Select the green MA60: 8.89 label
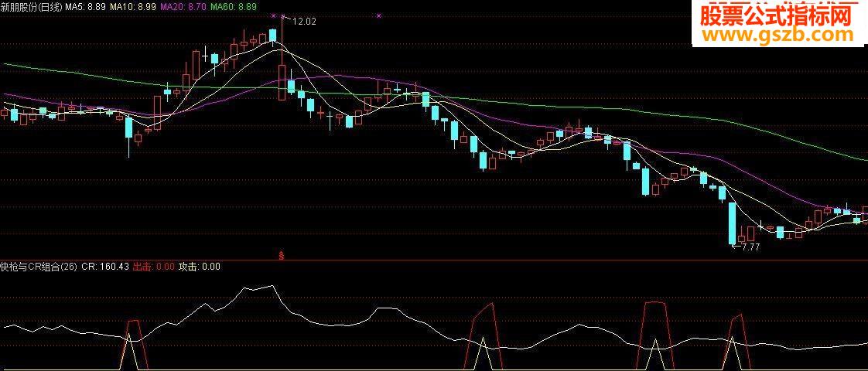The width and height of the screenshot is (868, 371). 234,7
